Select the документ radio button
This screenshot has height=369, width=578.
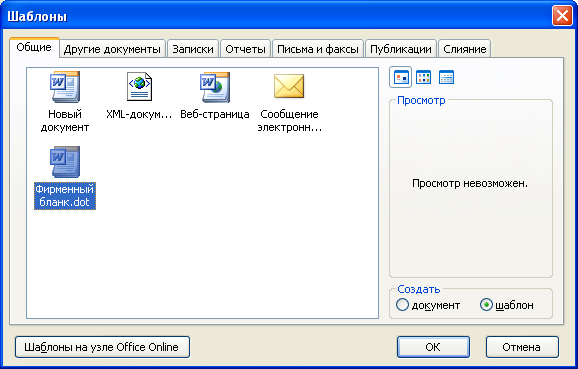point(428,305)
